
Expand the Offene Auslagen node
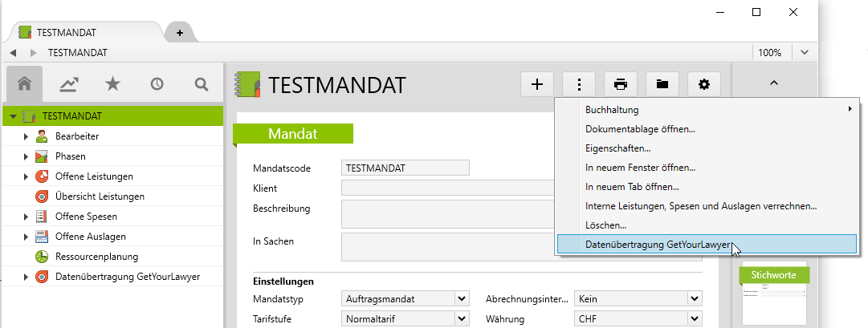(x=26, y=237)
